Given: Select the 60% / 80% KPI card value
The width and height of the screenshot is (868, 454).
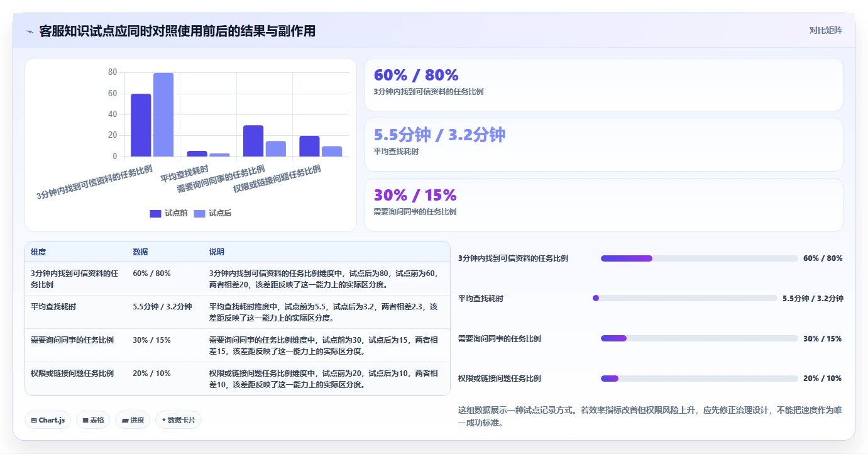Looking at the screenshot, I should (x=416, y=75).
